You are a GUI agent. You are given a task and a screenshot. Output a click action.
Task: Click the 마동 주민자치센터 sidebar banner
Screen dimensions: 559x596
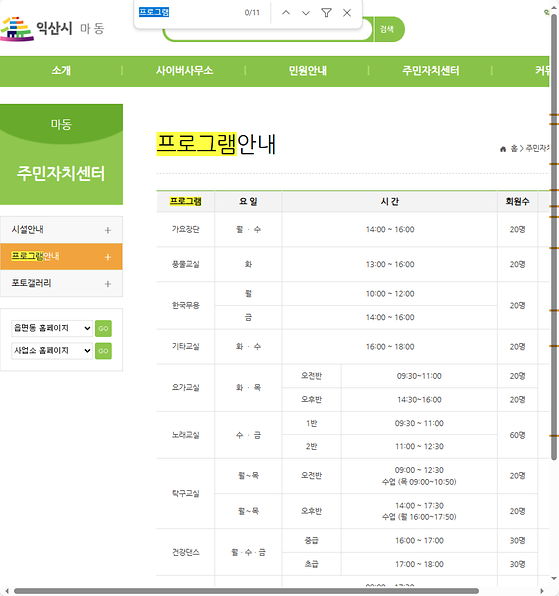tap(61, 154)
